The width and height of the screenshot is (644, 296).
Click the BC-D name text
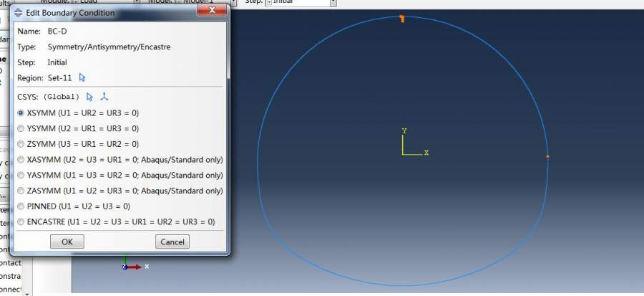point(57,32)
